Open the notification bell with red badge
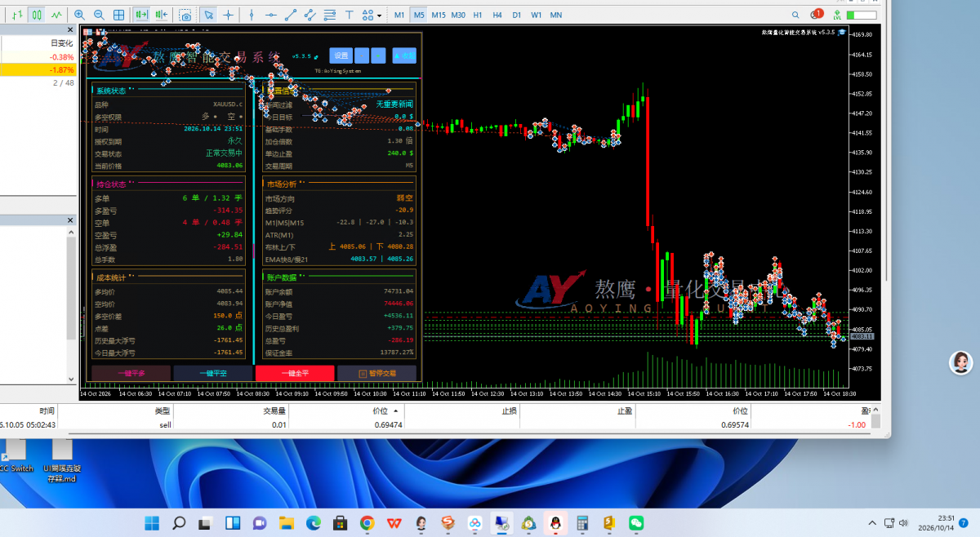The image size is (980, 537). (816, 15)
